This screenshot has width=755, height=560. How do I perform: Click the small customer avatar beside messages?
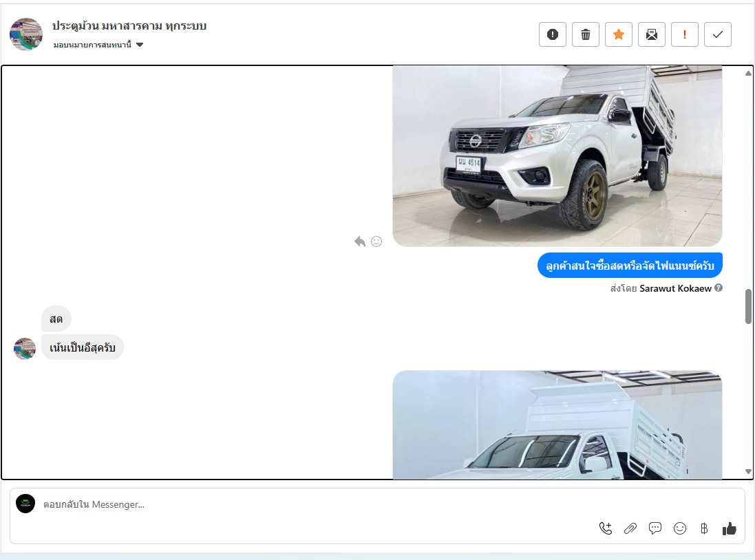25,349
